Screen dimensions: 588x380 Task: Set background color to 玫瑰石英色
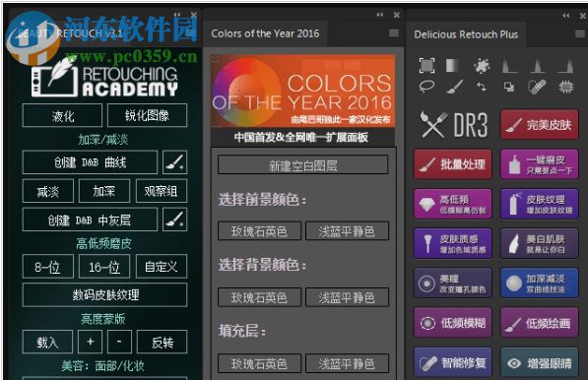[x=259, y=297]
